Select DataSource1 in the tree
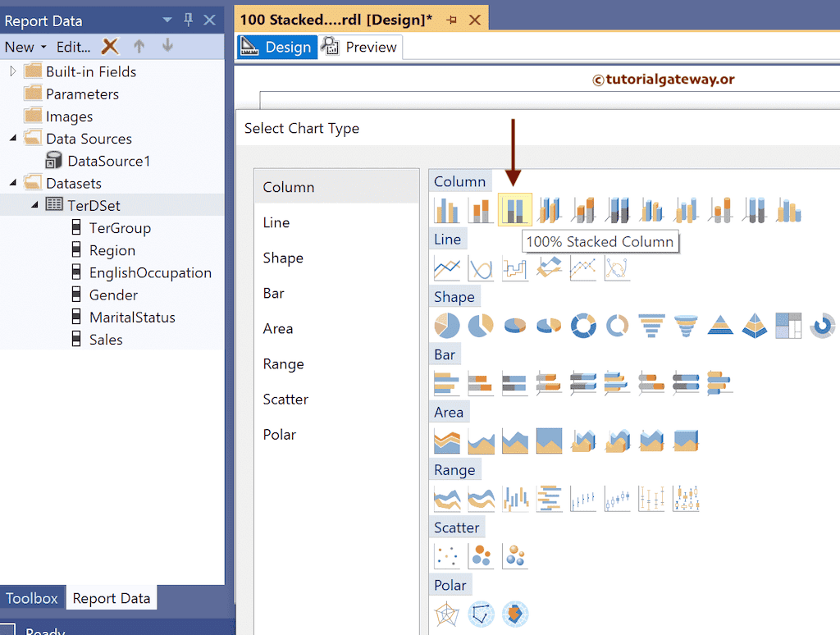The height and width of the screenshot is (635, 840). tap(109, 161)
